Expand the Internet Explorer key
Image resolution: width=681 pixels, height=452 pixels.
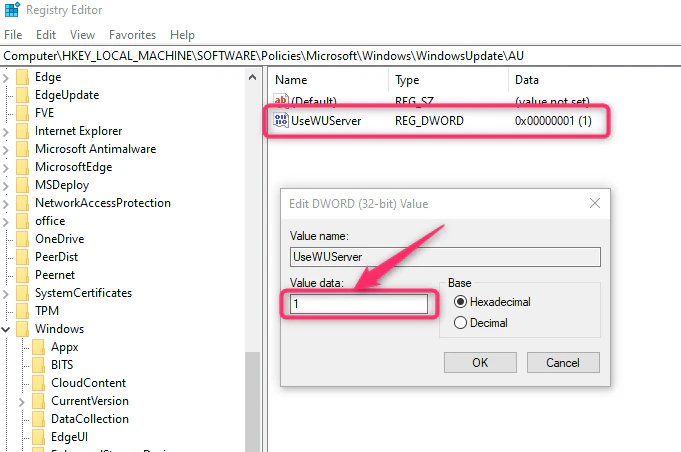click(x=6, y=132)
